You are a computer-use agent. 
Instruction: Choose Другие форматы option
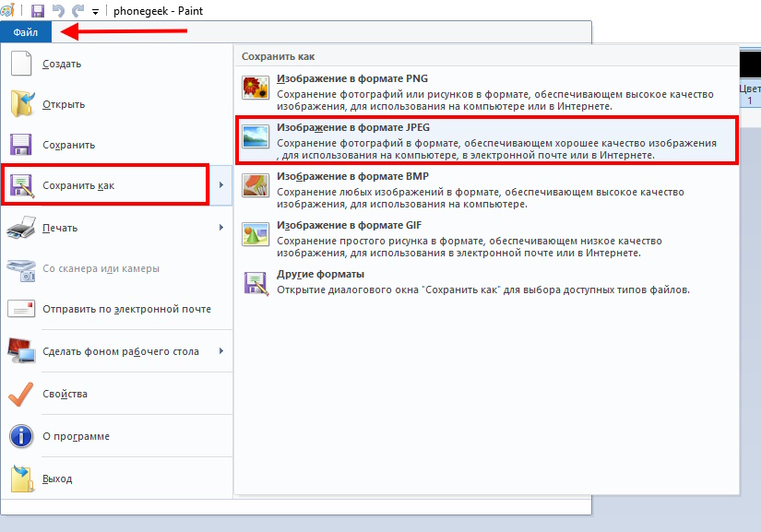pos(487,282)
